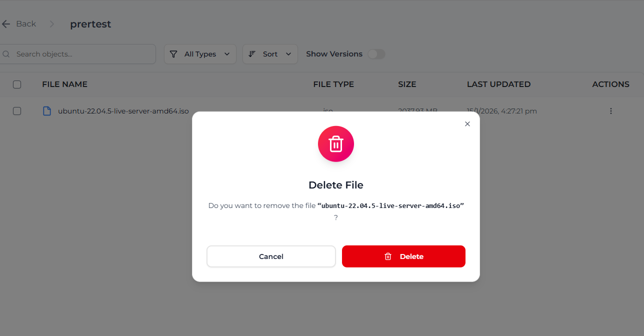Check the select-all checkbox in table header
Viewport: 644px width, 336px height.
pos(17,84)
